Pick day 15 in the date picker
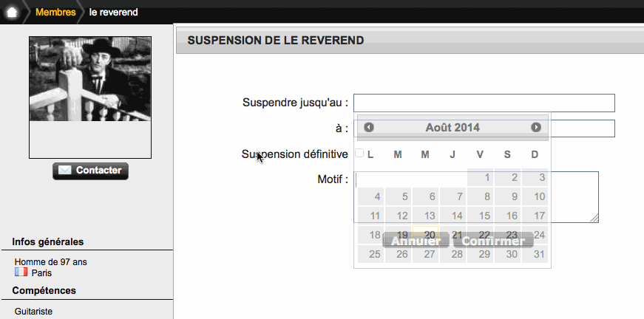The image size is (644, 319). click(x=480, y=216)
